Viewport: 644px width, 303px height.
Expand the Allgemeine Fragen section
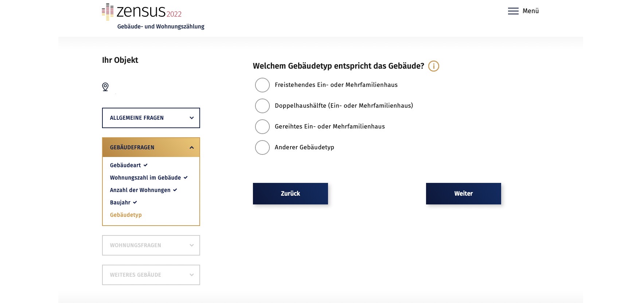click(151, 118)
